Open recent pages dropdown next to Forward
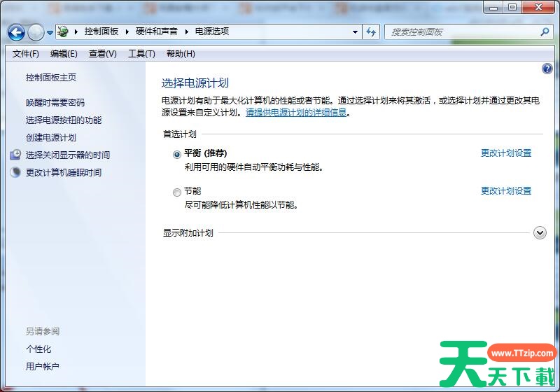This screenshot has width=560, height=392. pyautogui.click(x=50, y=33)
